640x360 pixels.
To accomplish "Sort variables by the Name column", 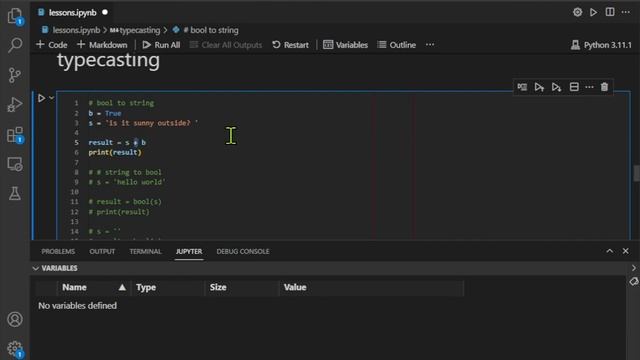I will click(93, 287).
